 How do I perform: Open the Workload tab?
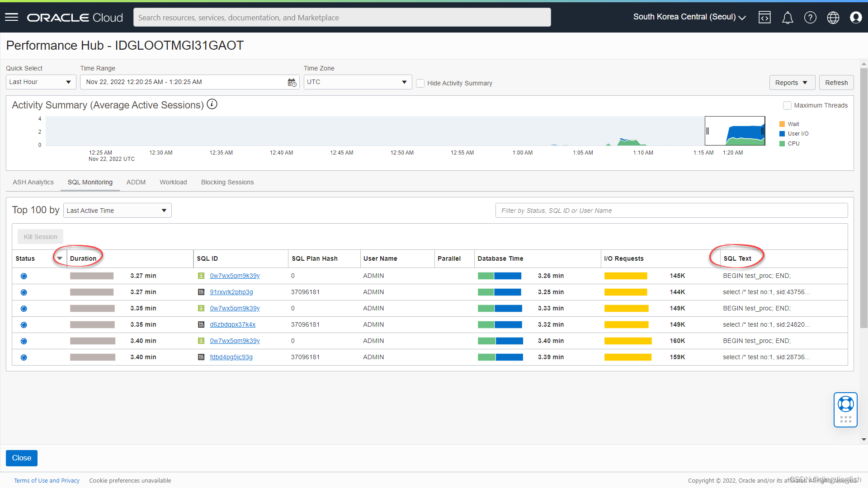(173, 182)
